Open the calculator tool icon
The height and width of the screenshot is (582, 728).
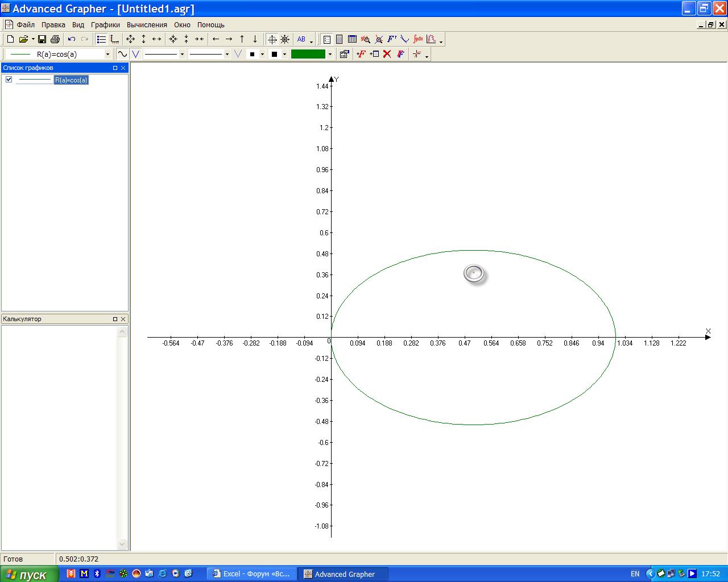click(x=340, y=39)
